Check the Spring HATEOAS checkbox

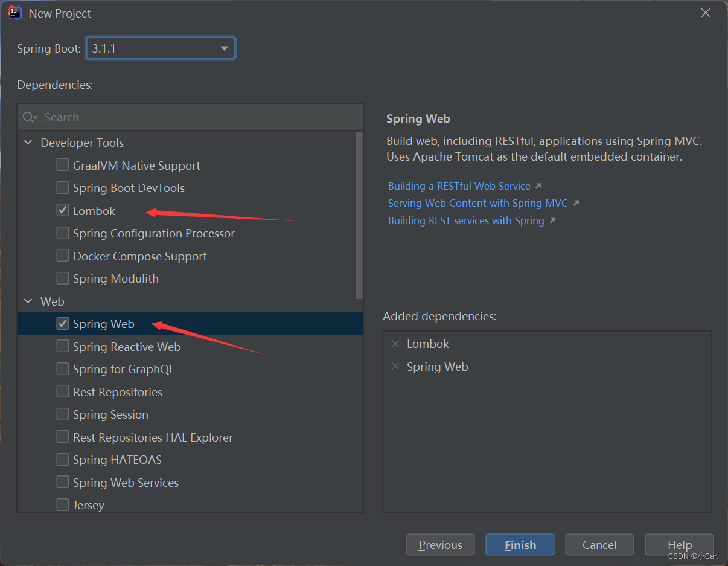point(63,460)
